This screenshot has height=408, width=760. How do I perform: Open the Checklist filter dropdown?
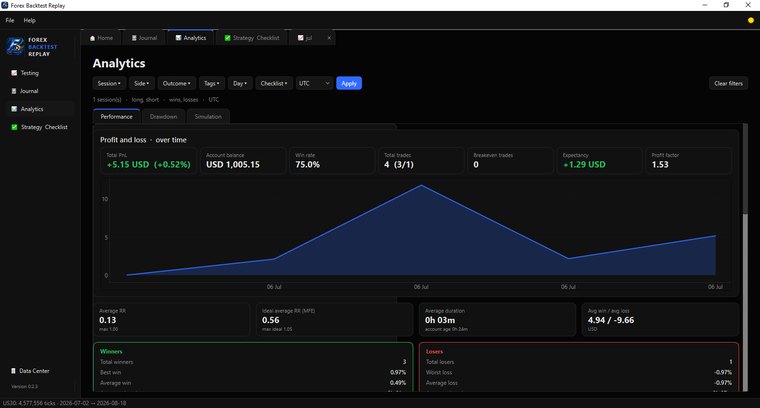[x=274, y=83]
